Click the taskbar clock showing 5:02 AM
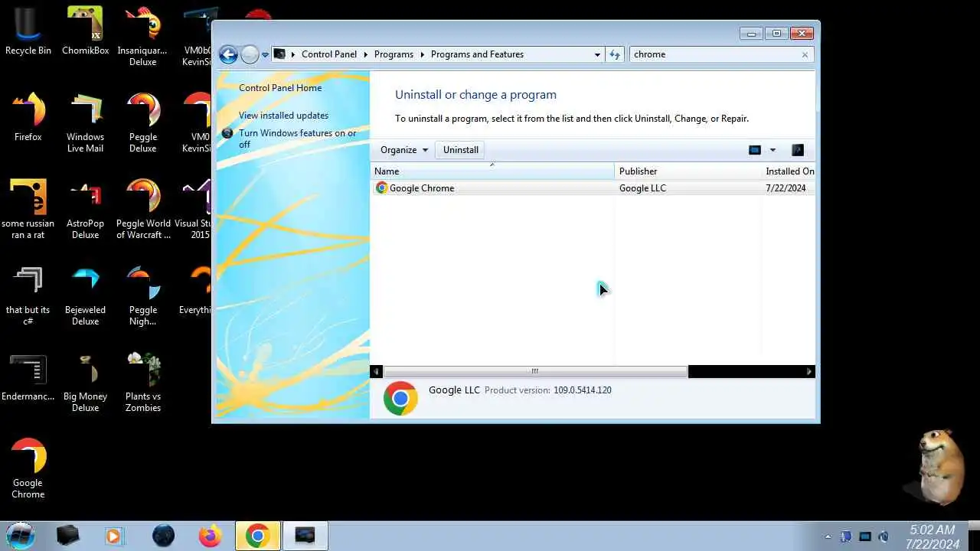 tap(932, 536)
